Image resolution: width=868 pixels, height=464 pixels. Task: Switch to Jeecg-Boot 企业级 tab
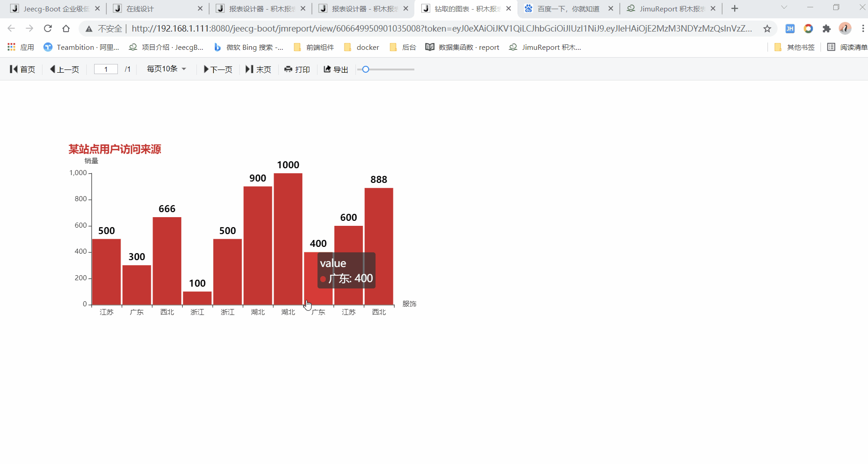point(55,9)
